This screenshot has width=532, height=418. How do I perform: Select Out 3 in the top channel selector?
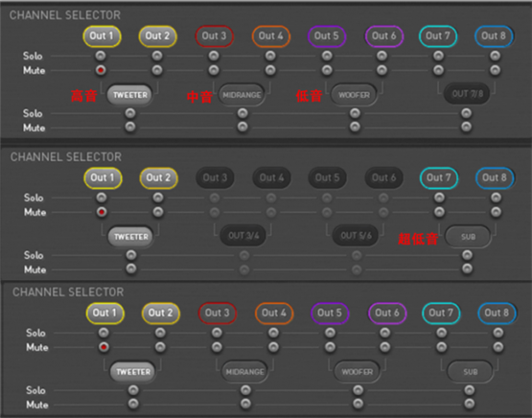pos(214,36)
